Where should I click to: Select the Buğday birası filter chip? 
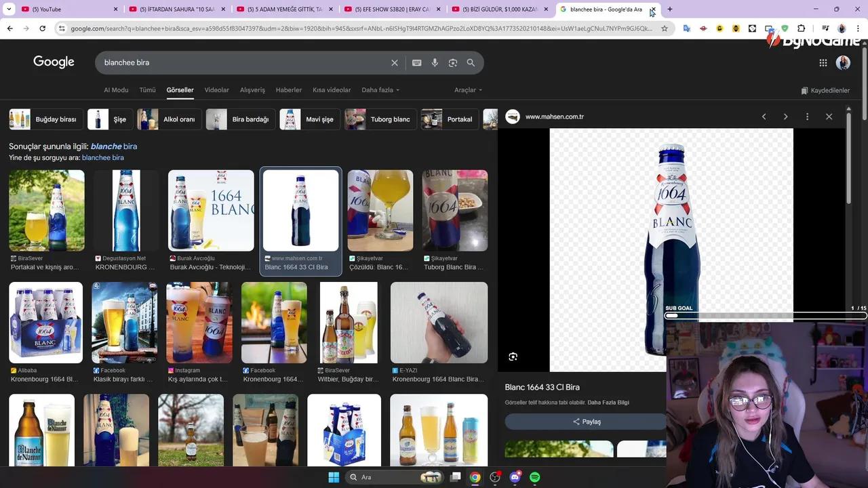tap(46, 119)
